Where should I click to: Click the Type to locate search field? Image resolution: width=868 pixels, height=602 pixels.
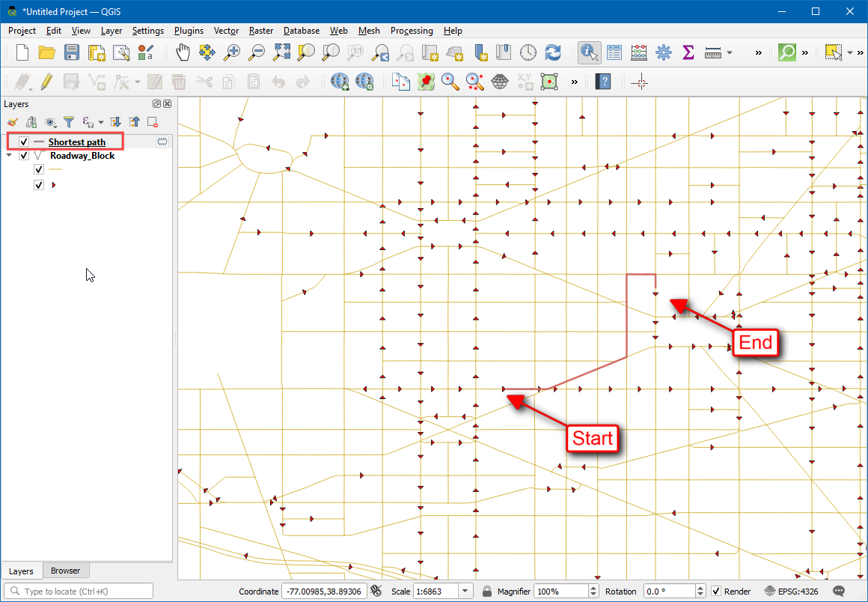click(x=79, y=592)
